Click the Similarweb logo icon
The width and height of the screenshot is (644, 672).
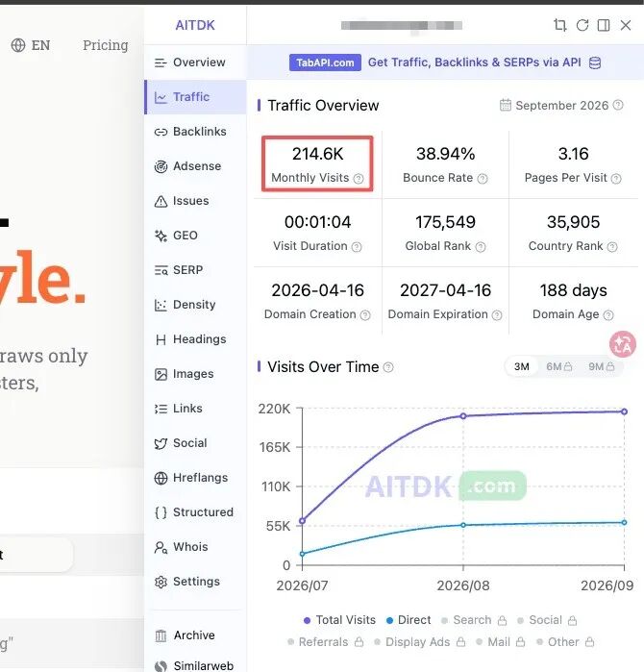point(161,666)
